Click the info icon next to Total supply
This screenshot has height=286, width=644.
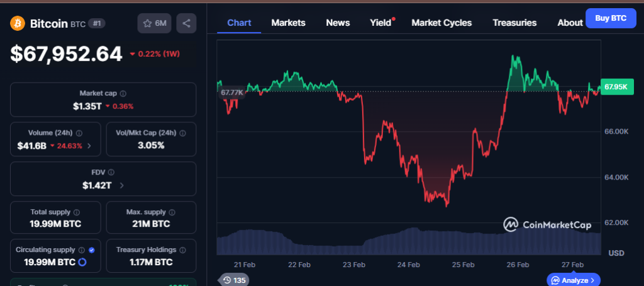[x=77, y=212]
